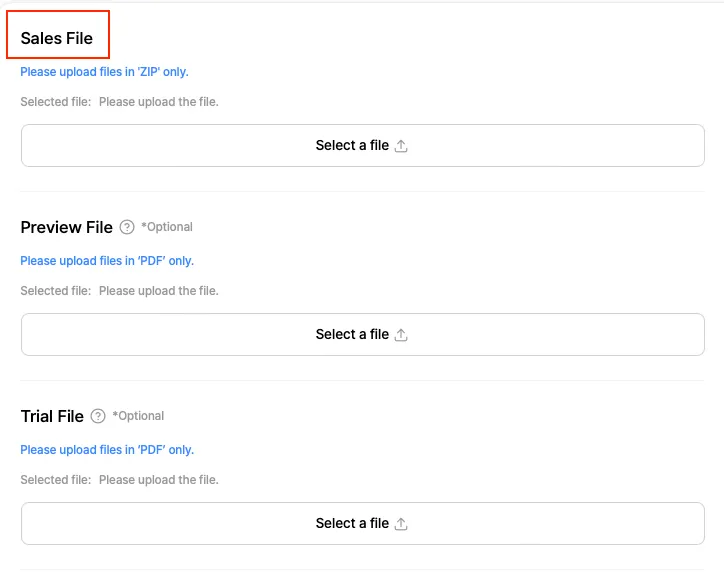Image resolution: width=724 pixels, height=573 pixels.
Task: Click the 'Selected file:' label under Sales File
Action: coord(55,102)
